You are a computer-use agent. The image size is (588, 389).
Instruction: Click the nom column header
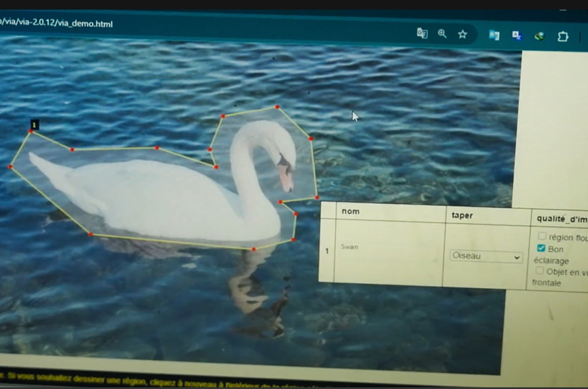(351, 211)
